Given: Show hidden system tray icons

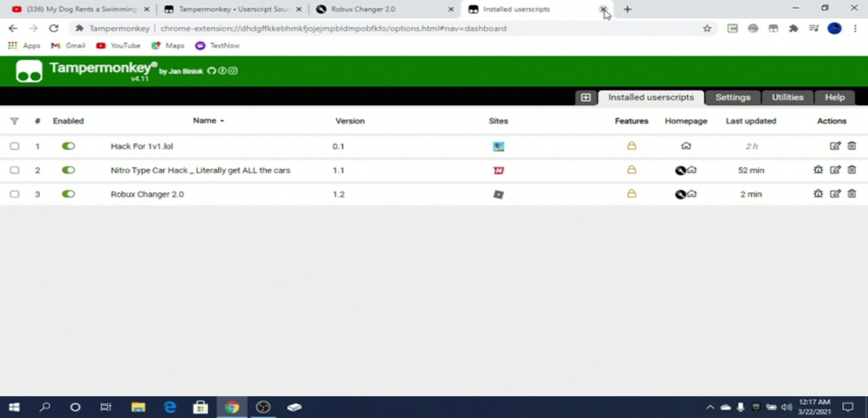Looking at the screenshot, I should pyautogui.click(x=710, y=407).
